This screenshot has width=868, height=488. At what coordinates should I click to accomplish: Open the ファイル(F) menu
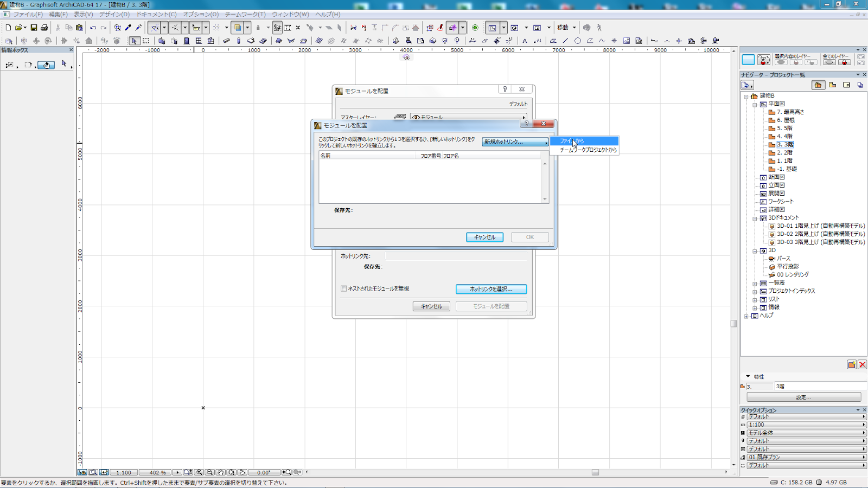pos(28,15)
